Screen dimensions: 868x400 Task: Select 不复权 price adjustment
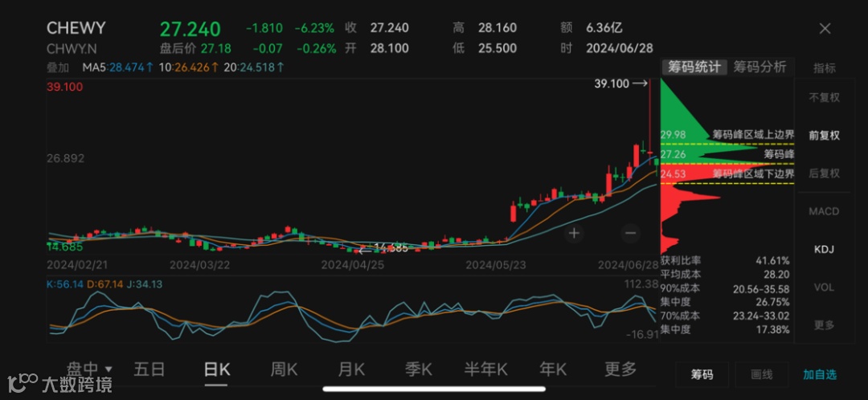[x=825, y=97]
